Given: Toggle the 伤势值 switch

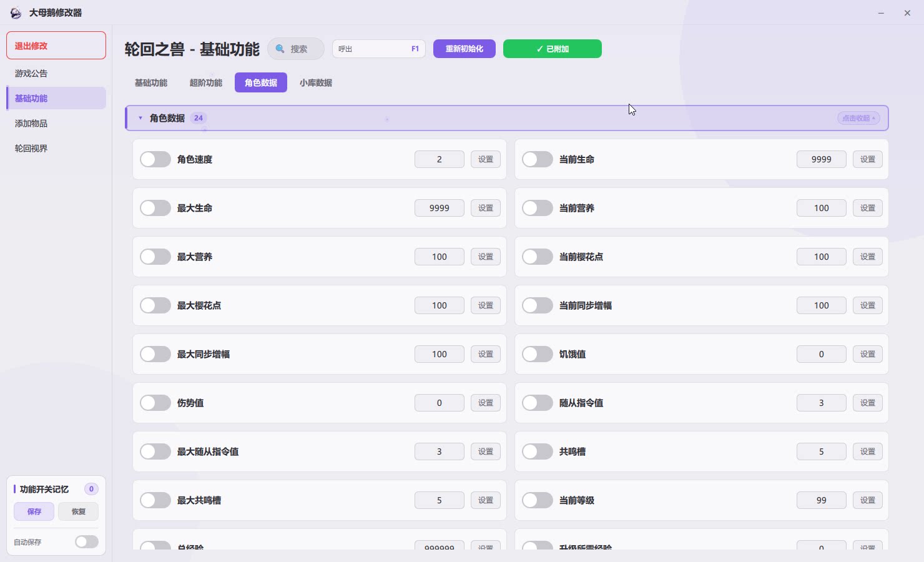Looking at the screenshot, I should [x=155, y=403].
